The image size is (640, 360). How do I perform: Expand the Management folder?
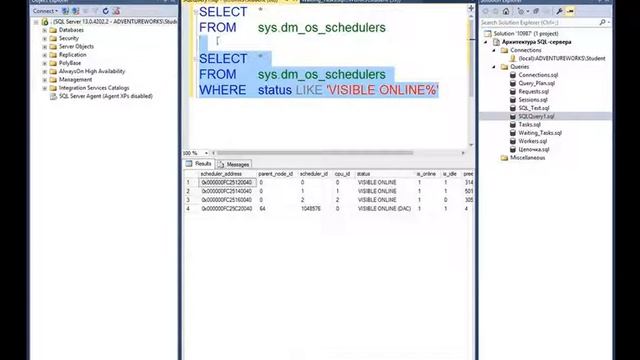coord(44,80)
